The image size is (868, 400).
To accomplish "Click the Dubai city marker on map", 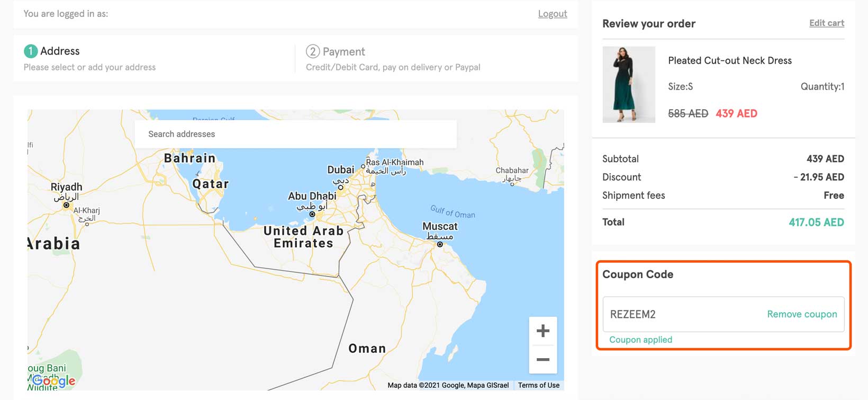I will (x=340, y=187).
